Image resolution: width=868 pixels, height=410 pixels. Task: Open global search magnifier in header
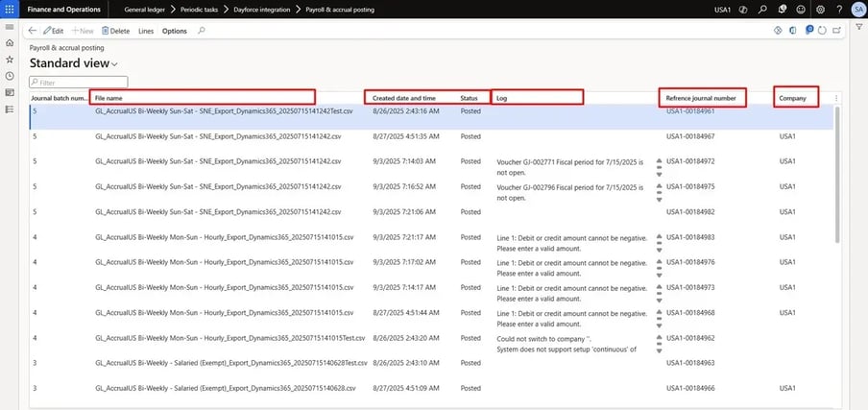(762, 10)
